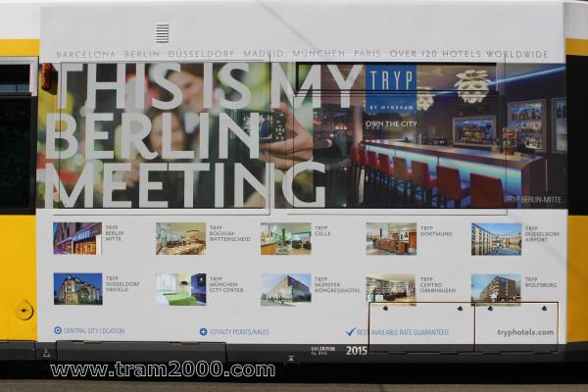This screenshot has width=588, height=392.
Task: Click the 'TRYP CELLE' hotel name
Action: [x=322, y=230]
